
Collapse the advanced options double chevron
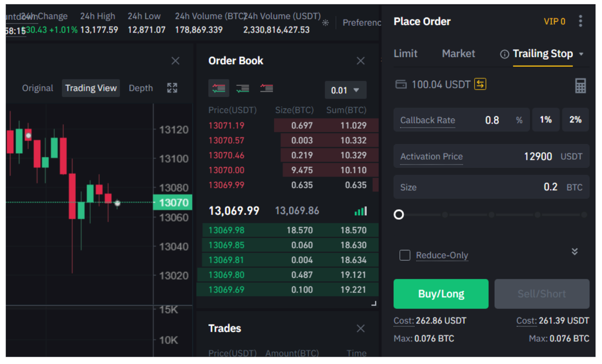(x=575, y=252)
